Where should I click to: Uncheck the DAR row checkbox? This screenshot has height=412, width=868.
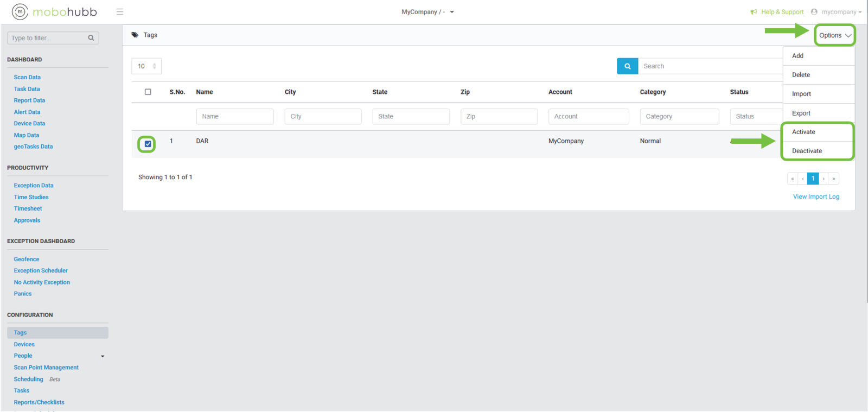coord(148,144)
